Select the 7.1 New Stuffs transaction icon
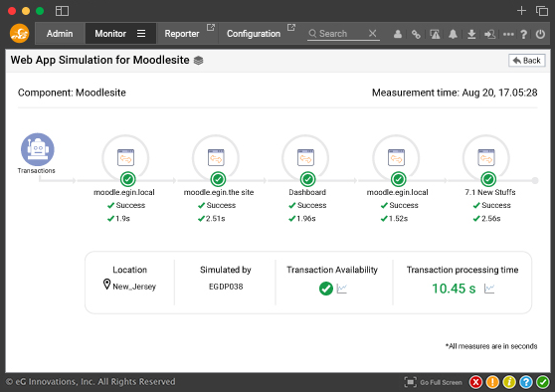 tap(486, 157)
